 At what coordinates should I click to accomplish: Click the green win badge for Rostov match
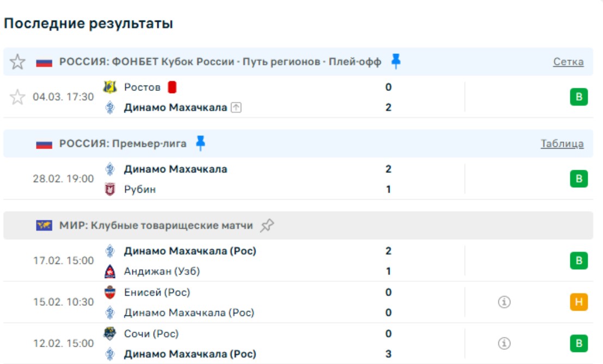pos(579,97)
